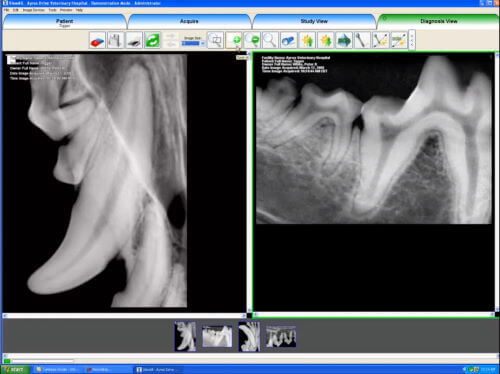Click the right pane horizontal scrollbar

point(374,314)
